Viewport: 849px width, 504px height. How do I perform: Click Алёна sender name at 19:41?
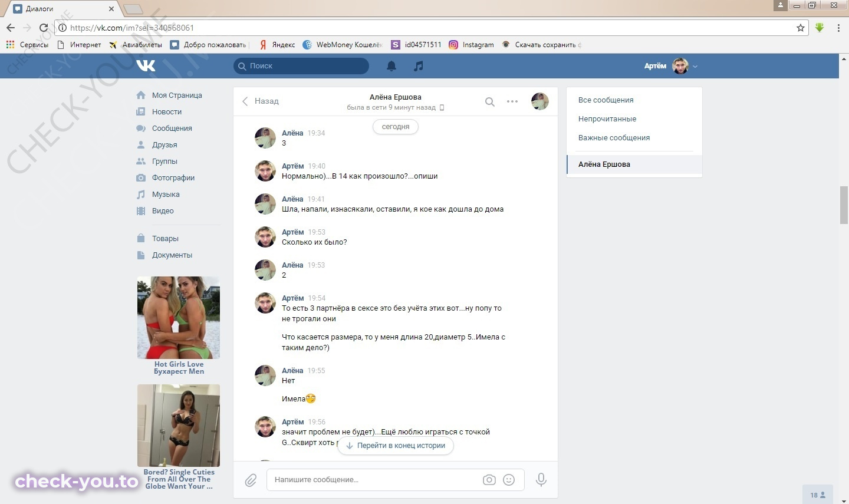point(292,199)
